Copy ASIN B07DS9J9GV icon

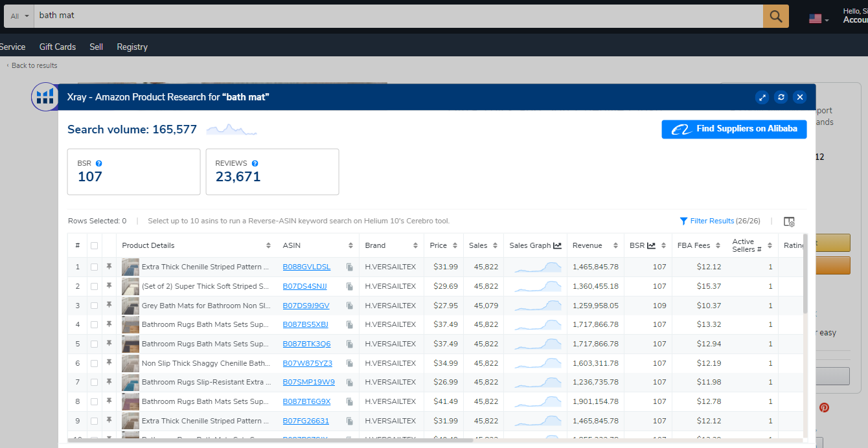click(x=350, y=306)
